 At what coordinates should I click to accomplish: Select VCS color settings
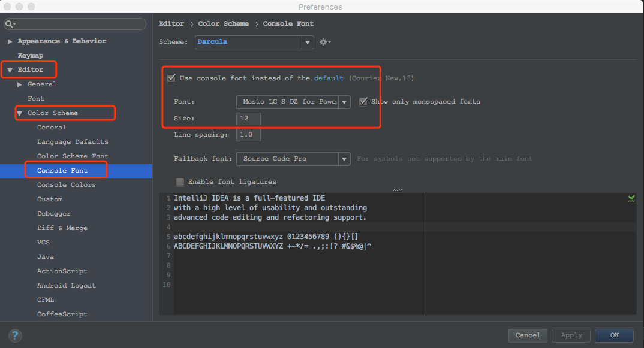44,242
